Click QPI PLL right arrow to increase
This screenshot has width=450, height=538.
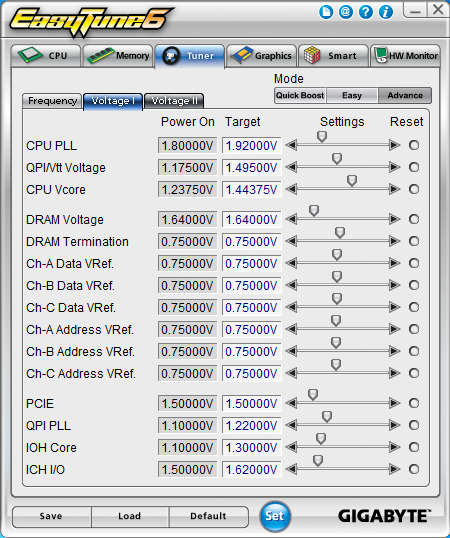(395, 425)
